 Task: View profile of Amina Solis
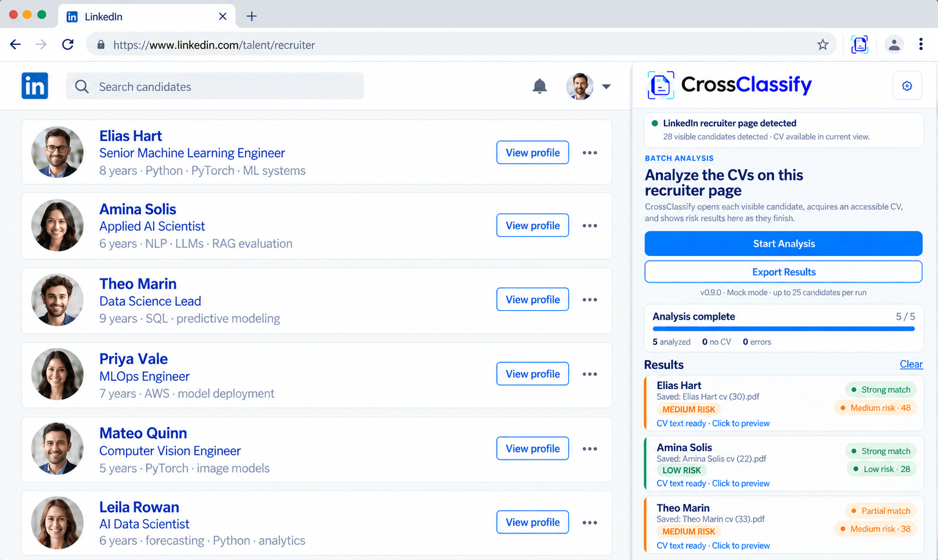532,225
